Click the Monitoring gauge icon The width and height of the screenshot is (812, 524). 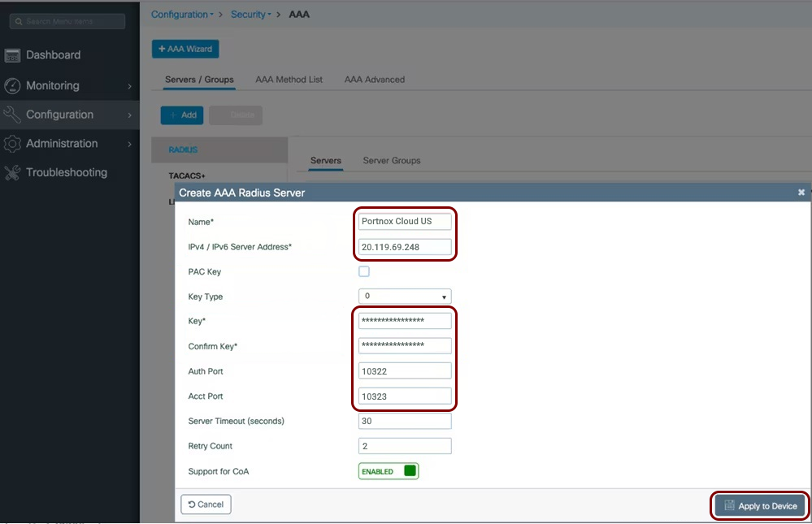(12, 85)
